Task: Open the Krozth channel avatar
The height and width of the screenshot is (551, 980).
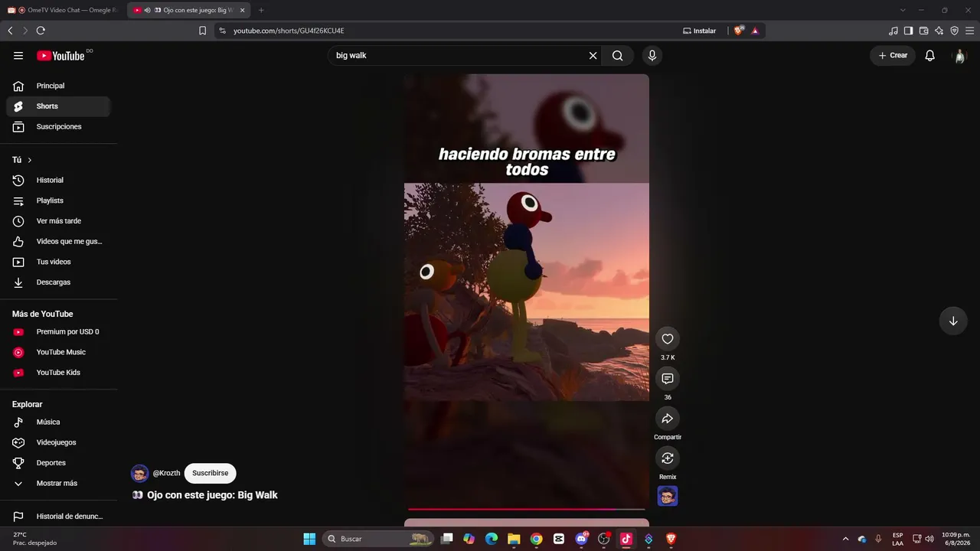Action: tap(139, 473)
